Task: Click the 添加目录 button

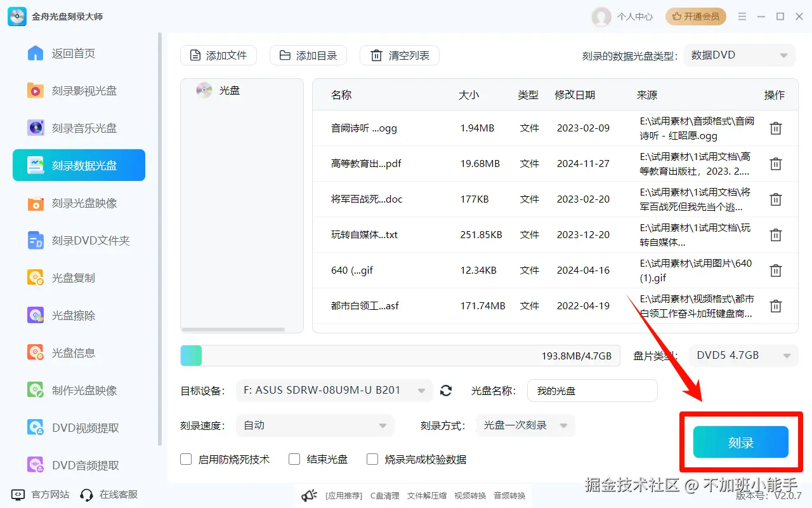Action: (x=308, y=55)
